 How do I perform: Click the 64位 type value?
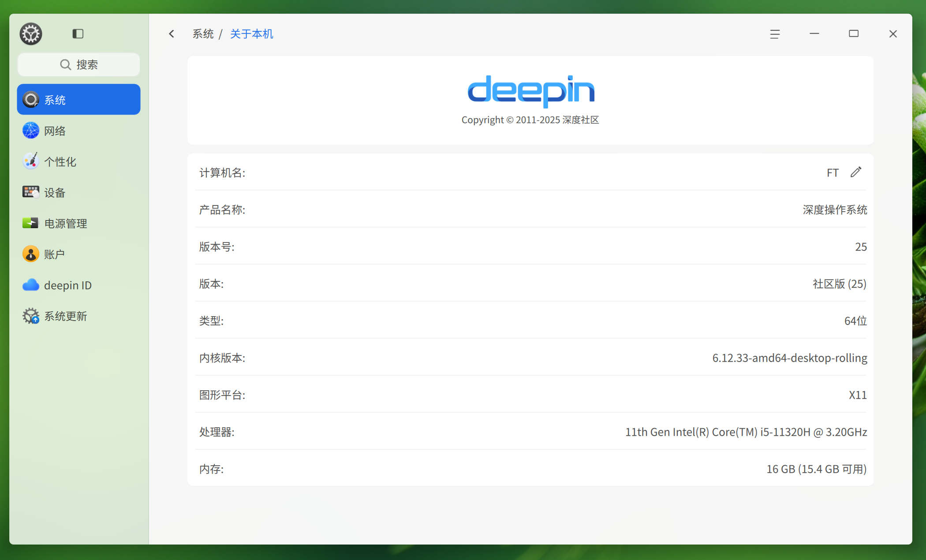coord(855,321)
